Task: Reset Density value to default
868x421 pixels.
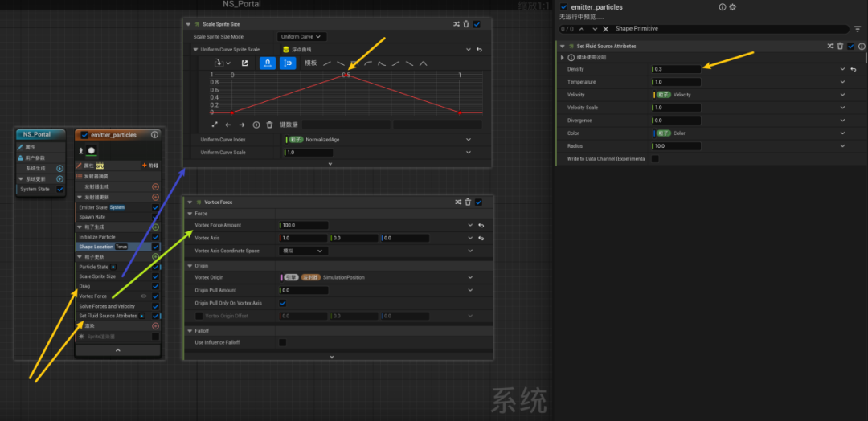Action: click(x=854, y=69)
